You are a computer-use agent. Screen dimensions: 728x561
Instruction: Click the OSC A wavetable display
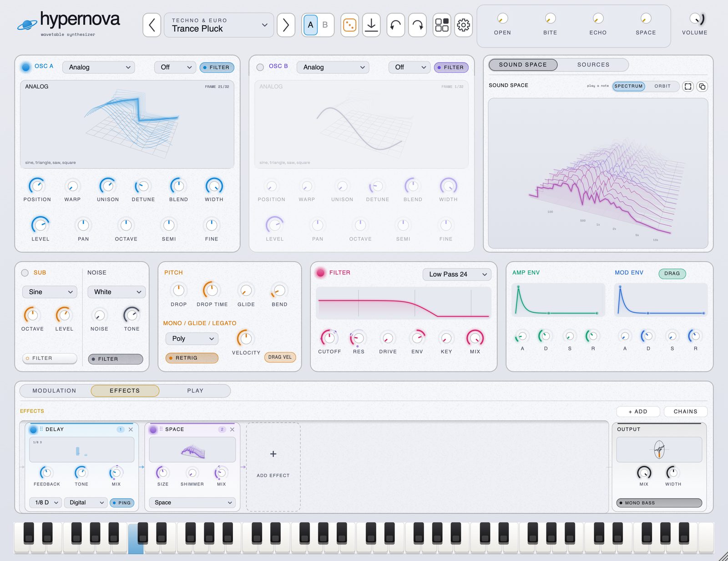coord(127,124)
